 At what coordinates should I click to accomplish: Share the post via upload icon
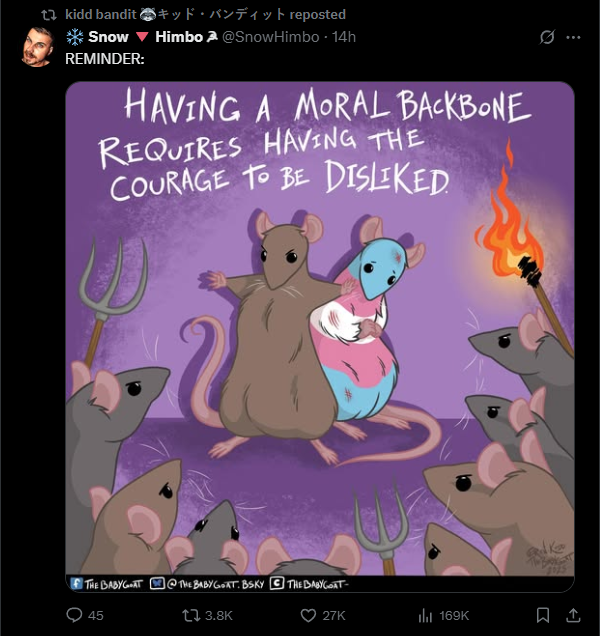click(x=573, y=615)
